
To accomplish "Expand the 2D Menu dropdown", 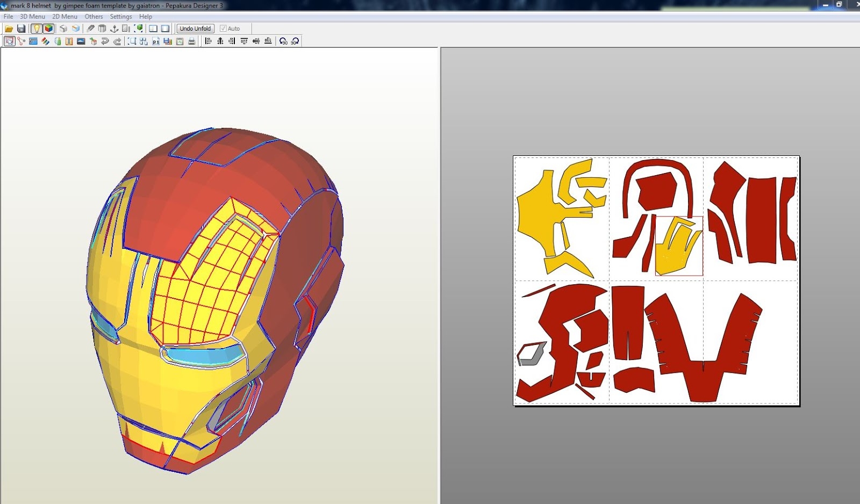I will 64,17.
